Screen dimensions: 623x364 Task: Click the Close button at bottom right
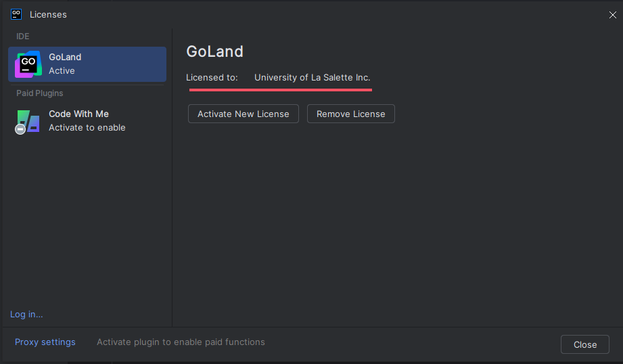tap(585, 344)
